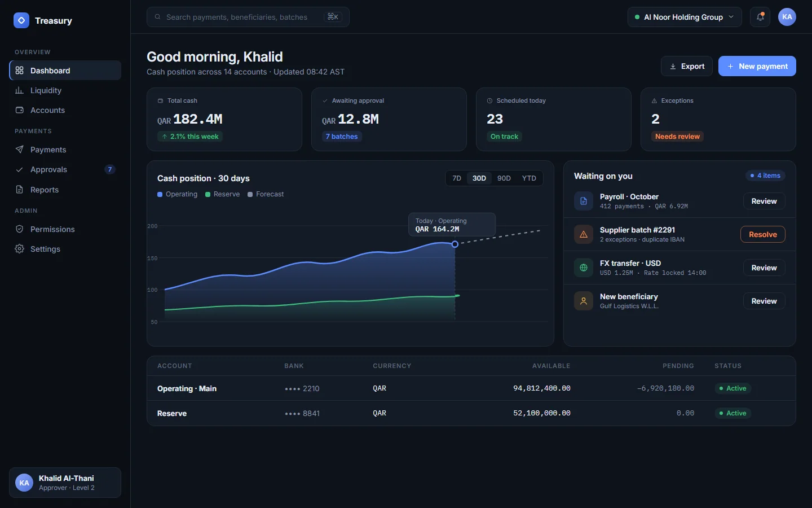Open Reports in the sidebar
Image resolution: width=812 pixels, height=508 pixels.
pyautogui.click(x=65, y=190)
